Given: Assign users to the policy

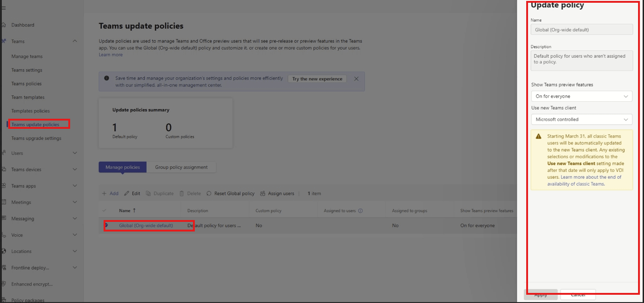Looking at the screenshot, I should [277, 193].
